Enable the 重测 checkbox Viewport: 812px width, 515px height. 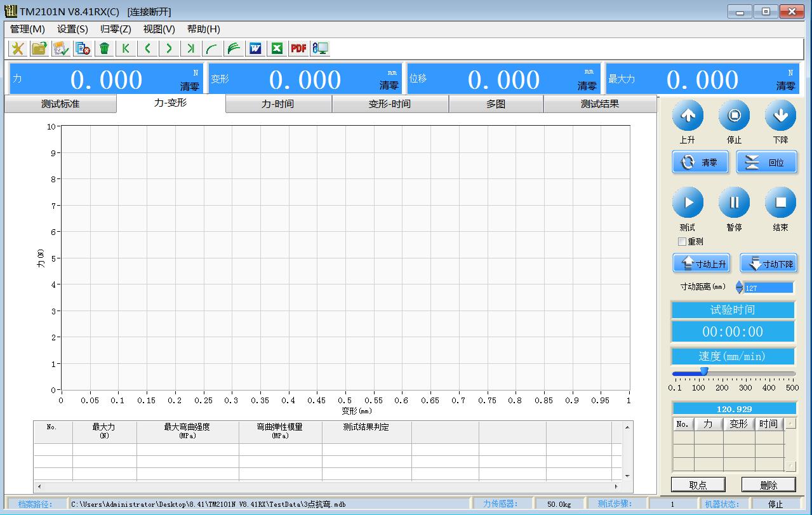coord(682,242)
